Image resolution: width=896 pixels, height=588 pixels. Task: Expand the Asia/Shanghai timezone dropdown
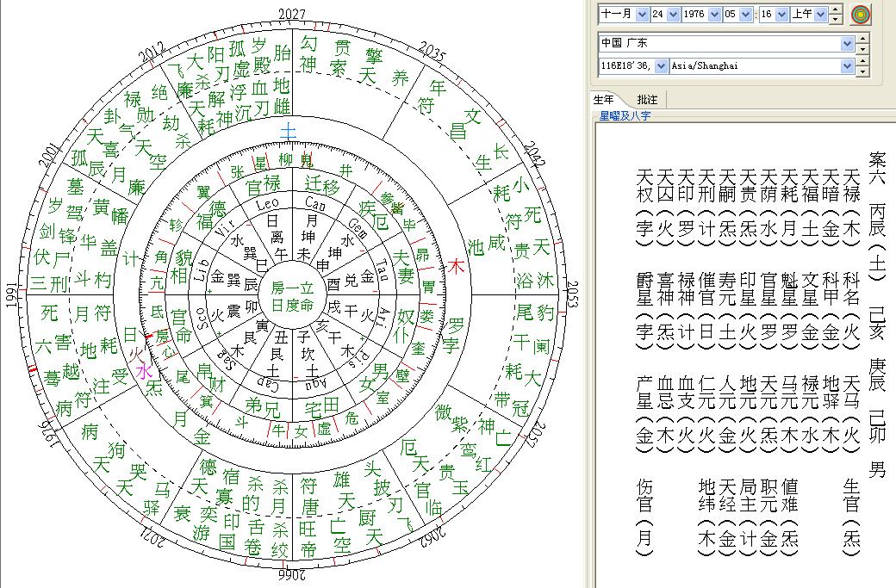[847, 66]
